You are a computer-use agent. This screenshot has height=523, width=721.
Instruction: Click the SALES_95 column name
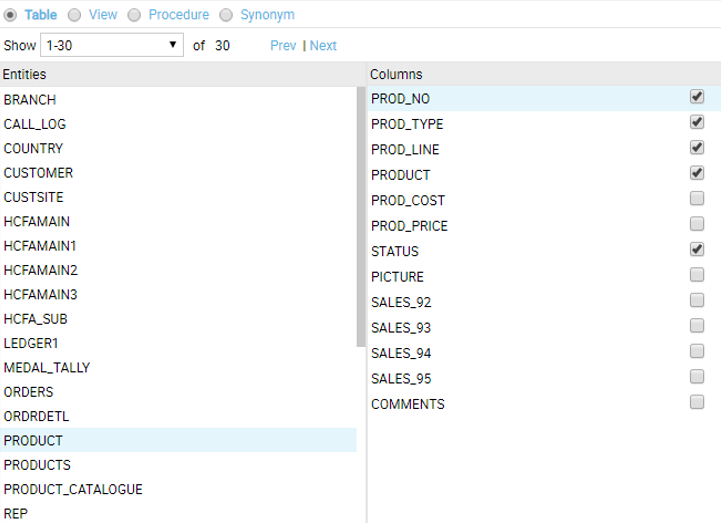point(401,379)
